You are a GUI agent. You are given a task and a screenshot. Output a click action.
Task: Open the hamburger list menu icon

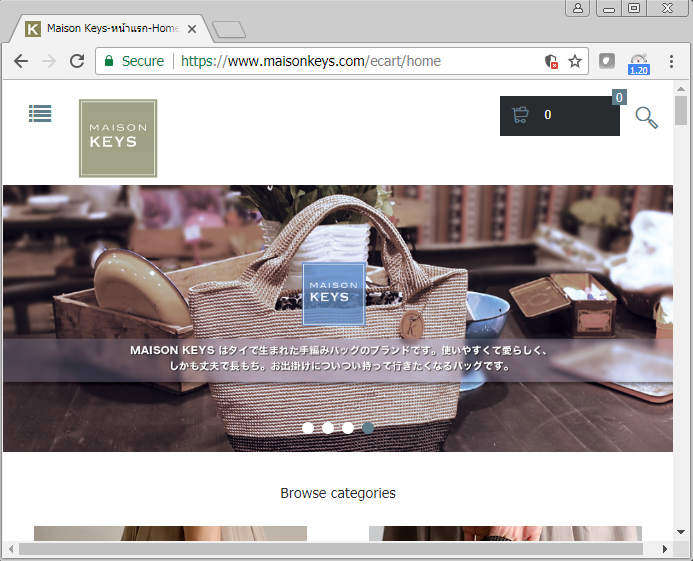point(40,114)
